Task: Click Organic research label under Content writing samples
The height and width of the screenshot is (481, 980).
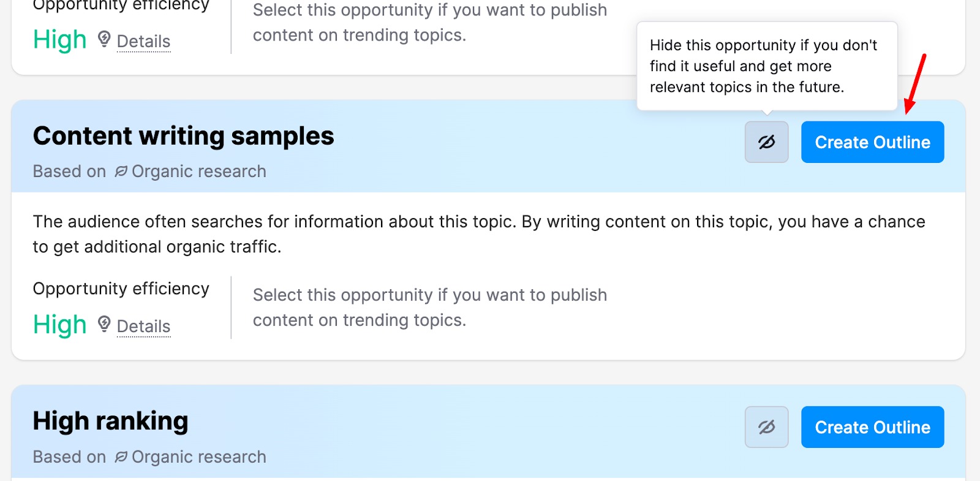Action: point(198,172)
